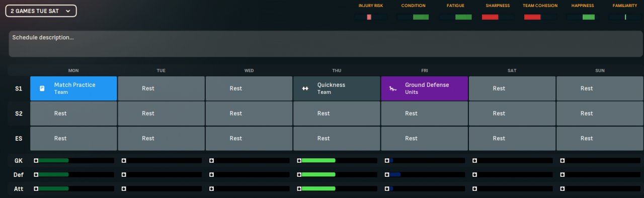This screenshot has width=644, height=198.
Task: Click the GK intensity icon for Friday
Action: [387, 161]
